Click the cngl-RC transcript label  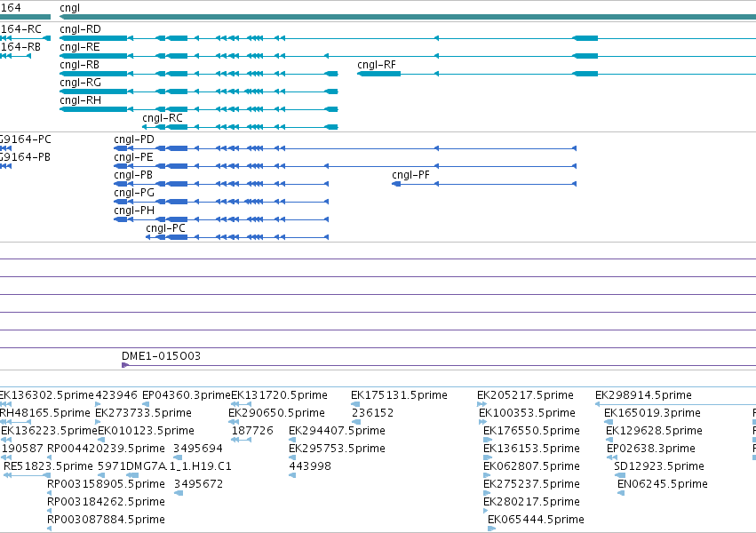[163, 118]
